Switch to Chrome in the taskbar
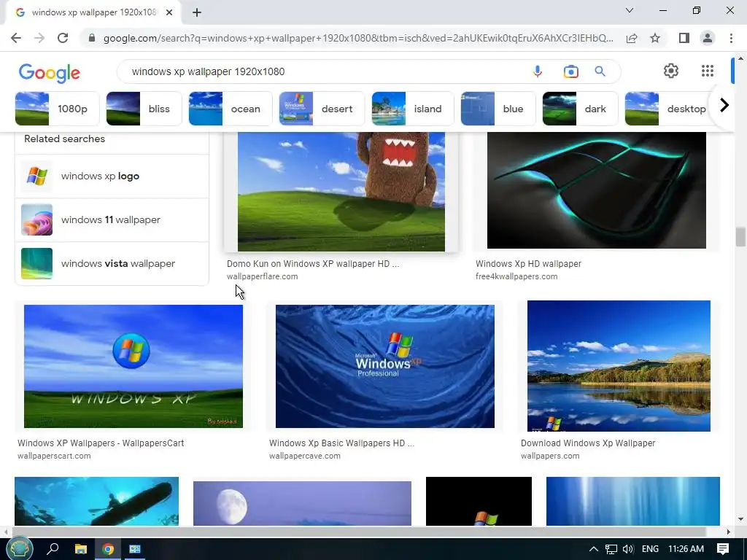Image resolution: width=747 pixels, height=560 pixels. (x=108, y=549)
